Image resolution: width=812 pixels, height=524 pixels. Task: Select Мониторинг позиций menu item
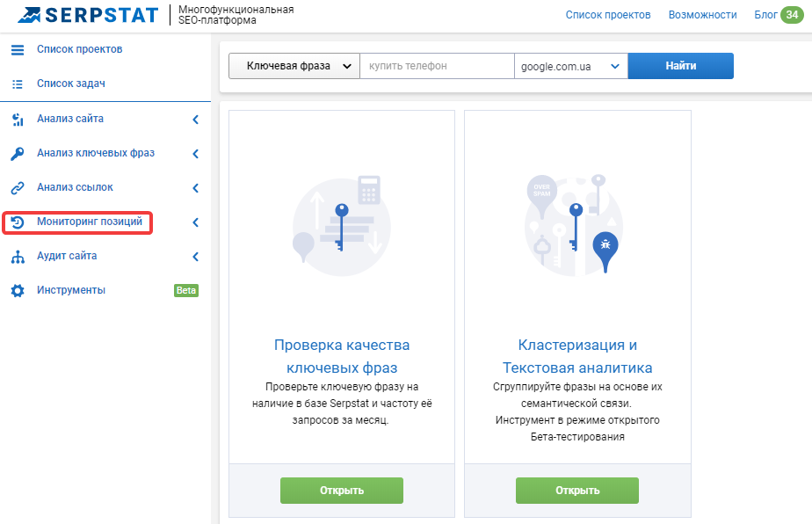coord(89,222)
